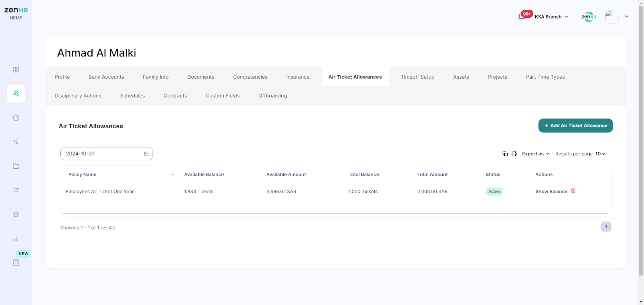Select the Air Ticket Allowances tab
The height and width of the screenshot is (305, 644).
tap(355, 77)
